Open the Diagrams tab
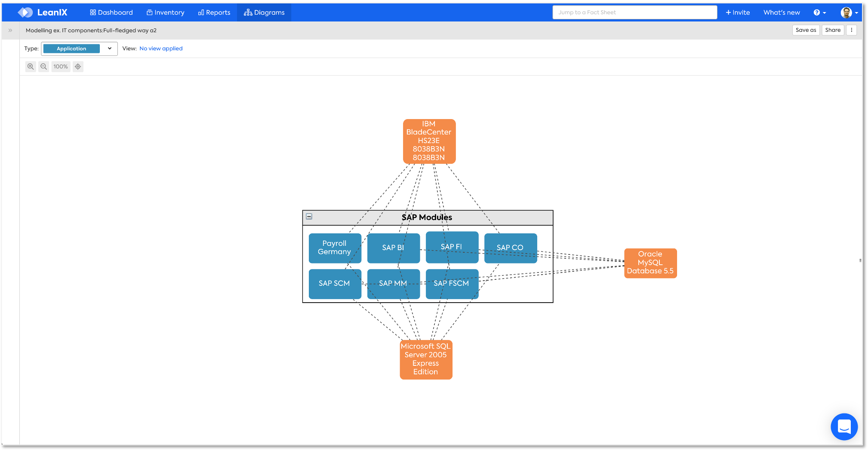The height and width of the screenshot is (450, 868). coord(264,12)
